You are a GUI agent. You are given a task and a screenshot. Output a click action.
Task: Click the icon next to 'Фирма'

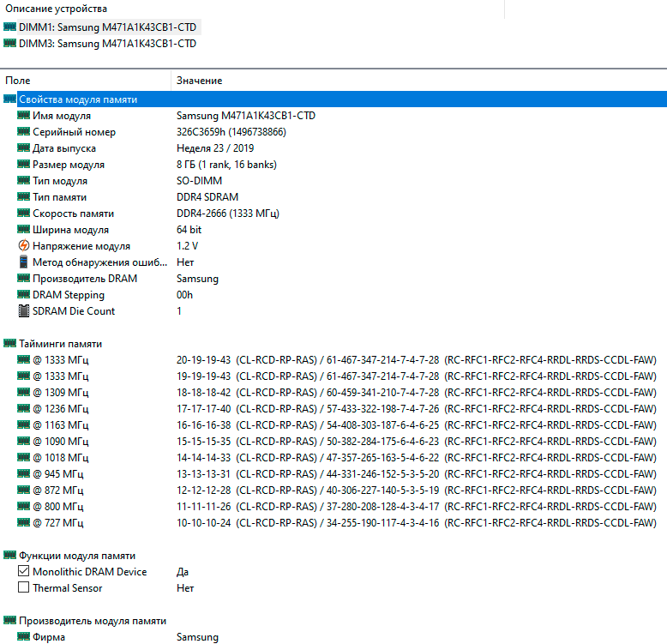pyautogui.click(x=23, y=636)
